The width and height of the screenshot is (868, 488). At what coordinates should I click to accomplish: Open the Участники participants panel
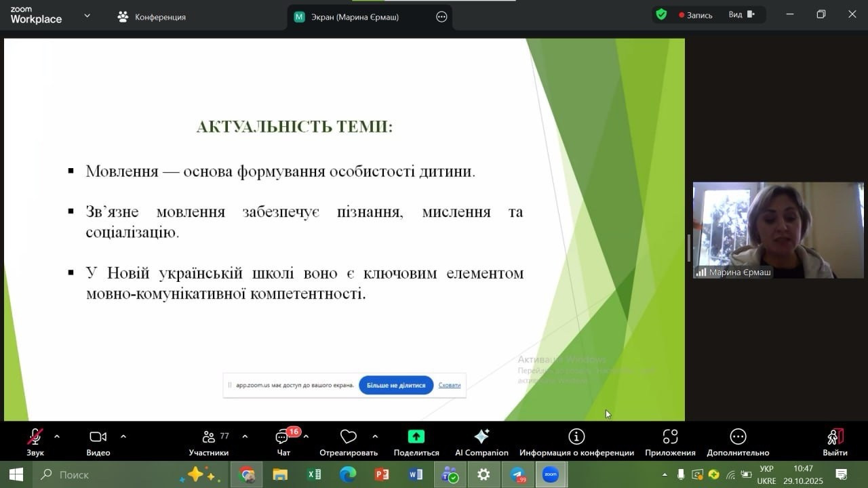209,442
